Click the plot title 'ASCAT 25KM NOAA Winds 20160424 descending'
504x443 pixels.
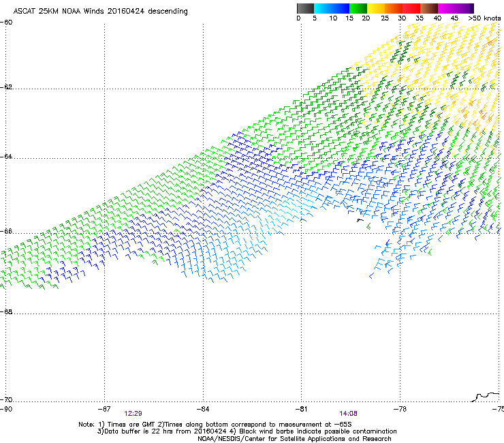tap(100, 12)
